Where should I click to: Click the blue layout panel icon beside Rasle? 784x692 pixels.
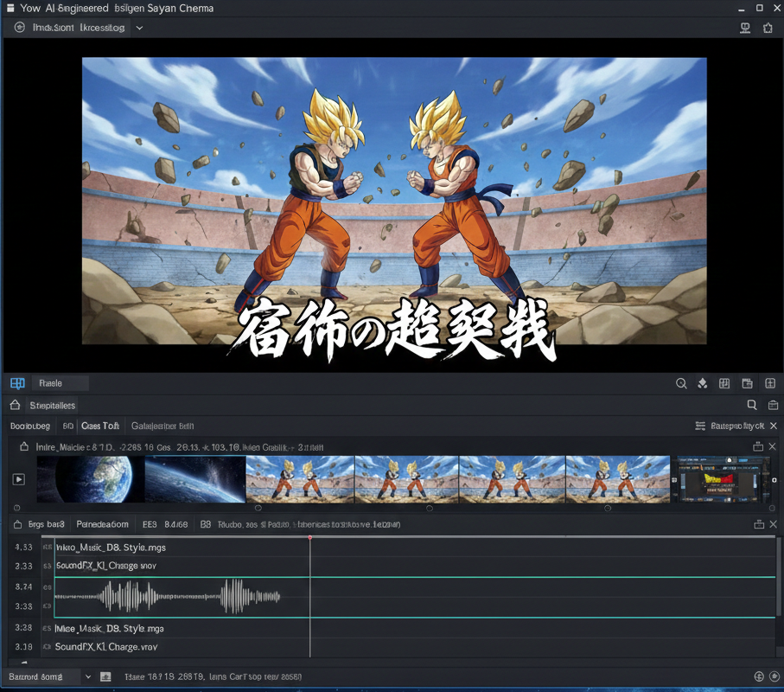pyautogui.click(x=17, y=383)
